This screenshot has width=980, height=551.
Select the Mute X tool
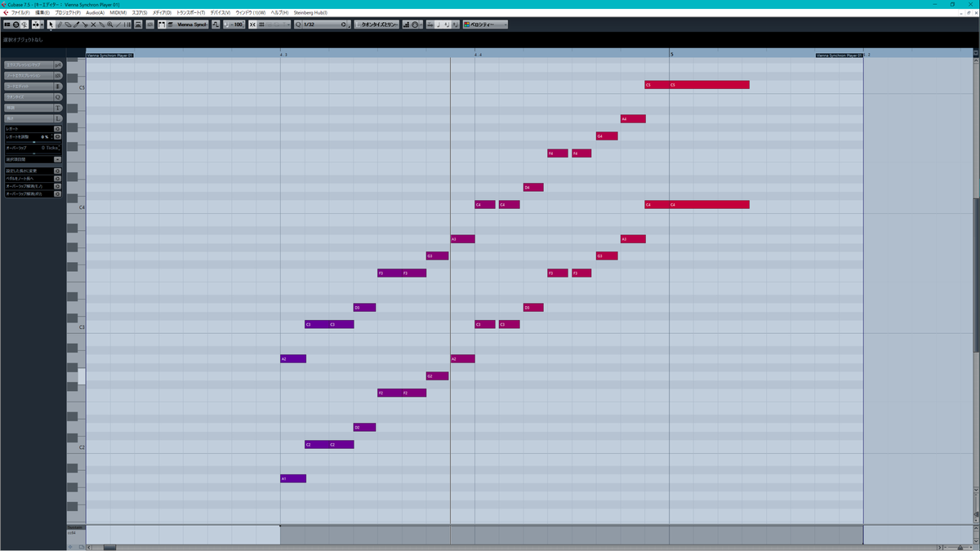pyautogui.click(x=93, y=24)
